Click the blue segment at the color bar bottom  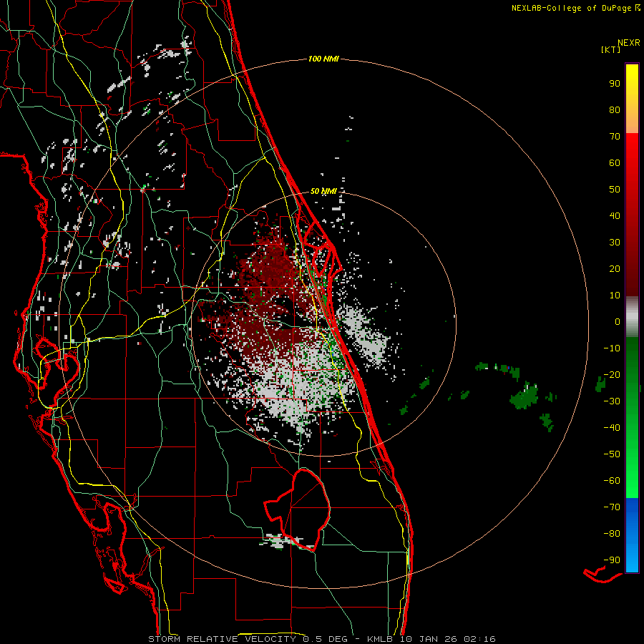pos(632,535)
